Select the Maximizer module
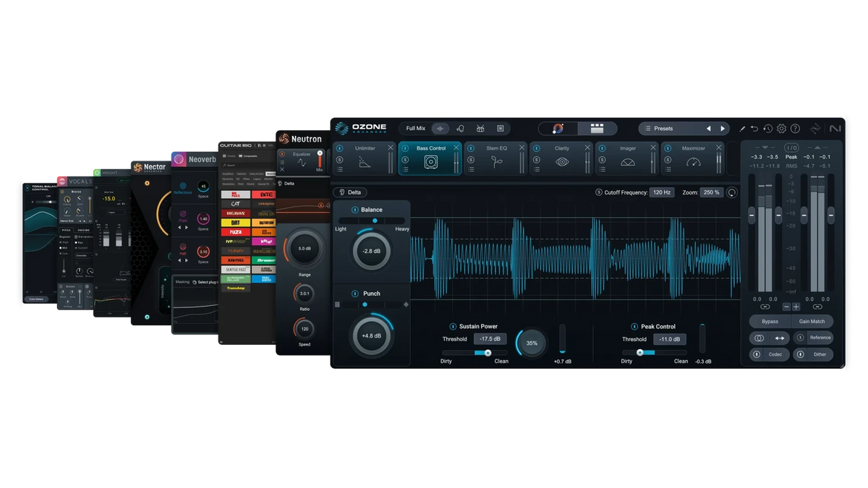The height and width of the screenshot is (488, 868). 694,158
